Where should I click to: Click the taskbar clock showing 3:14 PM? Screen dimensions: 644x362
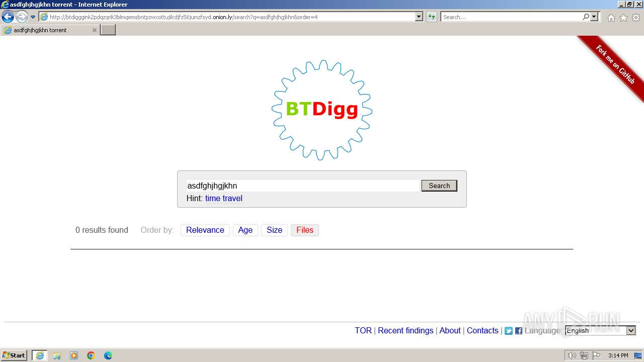[x=618, y=355]
